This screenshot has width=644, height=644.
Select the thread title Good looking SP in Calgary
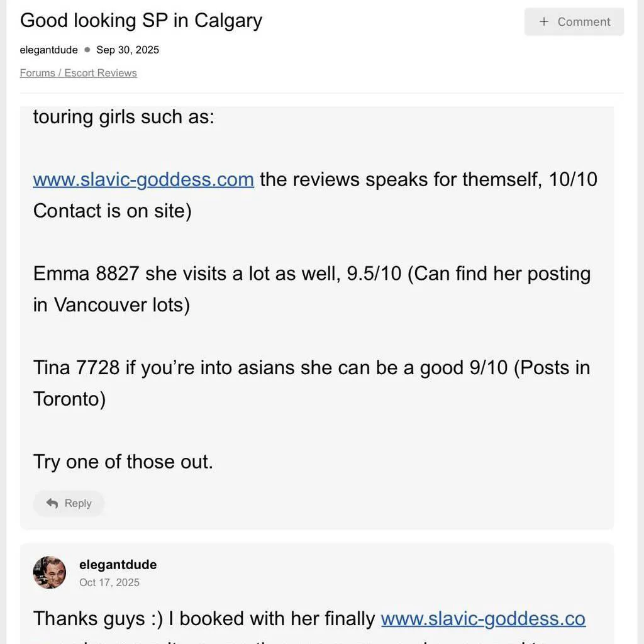pos(140,20)
